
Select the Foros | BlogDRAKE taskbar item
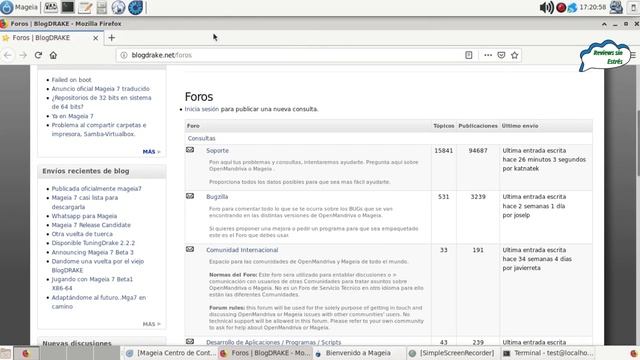265,353
